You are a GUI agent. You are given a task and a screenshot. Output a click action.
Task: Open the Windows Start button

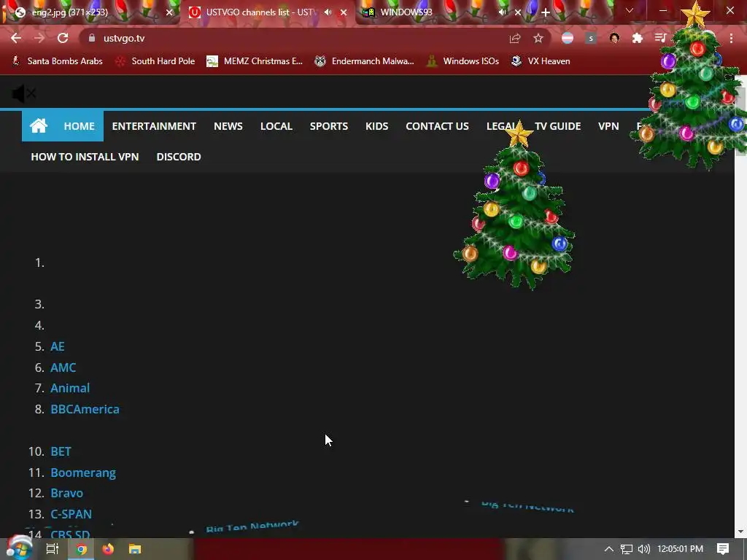(18, 548)
